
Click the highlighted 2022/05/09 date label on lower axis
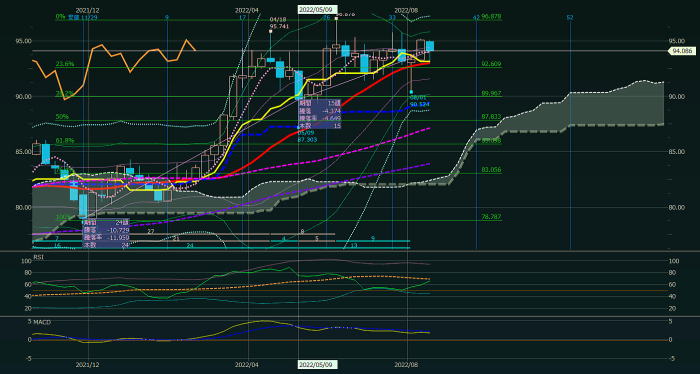(x=317, y=364)
